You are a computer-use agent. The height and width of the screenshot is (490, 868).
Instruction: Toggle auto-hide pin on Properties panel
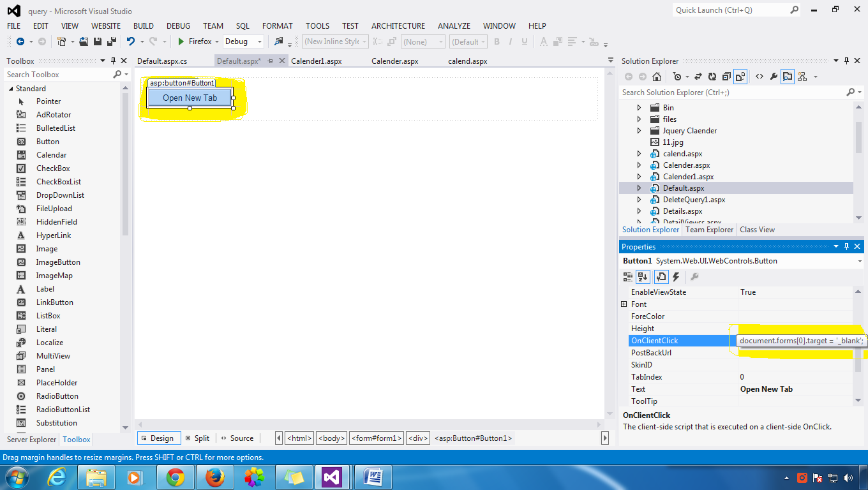click(847, 246)
